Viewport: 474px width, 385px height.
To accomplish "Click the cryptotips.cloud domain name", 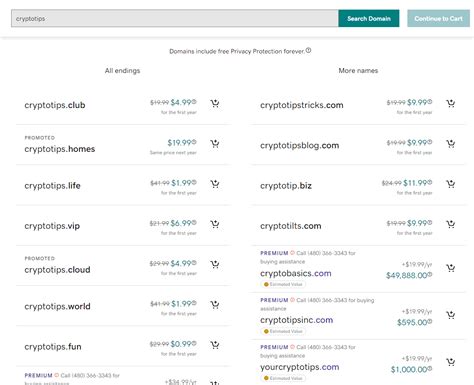I will (x=57, y=270).
